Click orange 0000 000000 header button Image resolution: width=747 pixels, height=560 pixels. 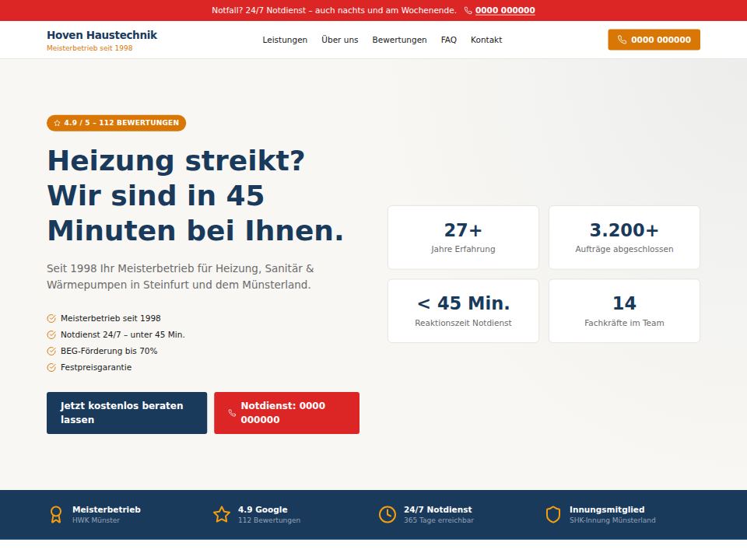tap(654, 40)
